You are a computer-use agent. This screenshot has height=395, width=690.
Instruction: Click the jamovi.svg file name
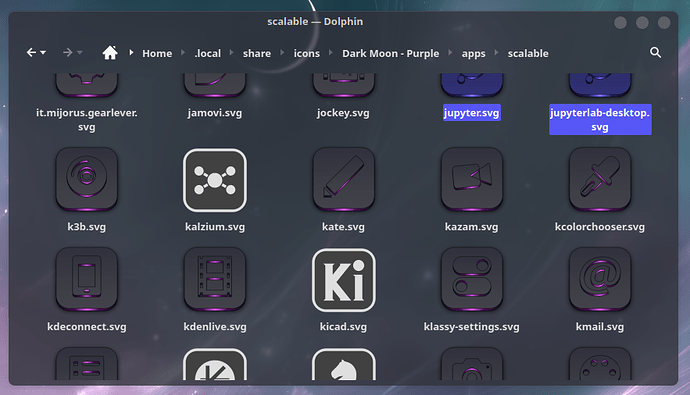215,113
